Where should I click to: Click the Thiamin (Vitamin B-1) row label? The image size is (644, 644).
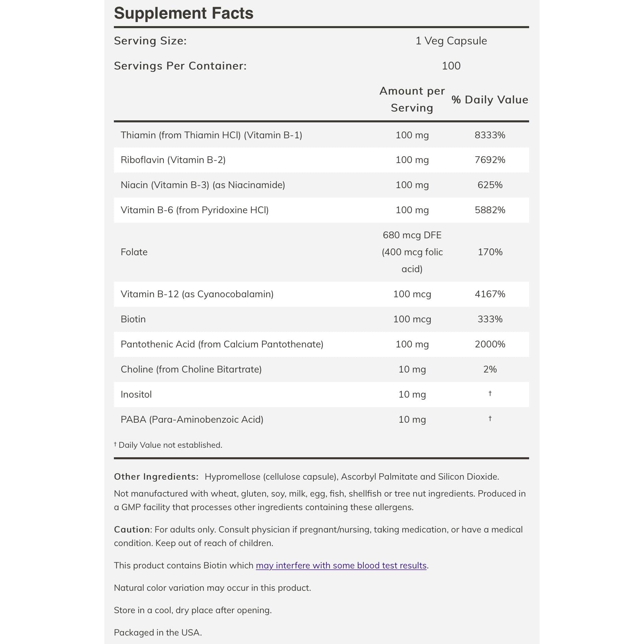click(211, 135)
